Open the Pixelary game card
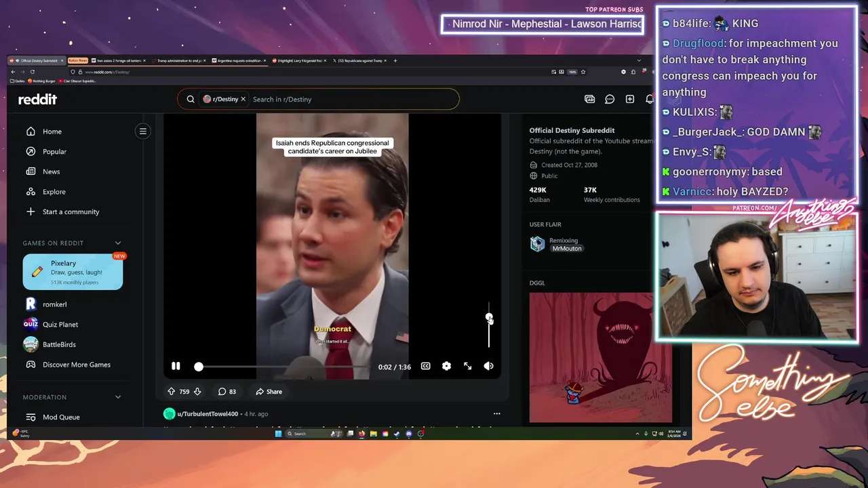Viewport: 868px width, 488px height. (73, 272)
